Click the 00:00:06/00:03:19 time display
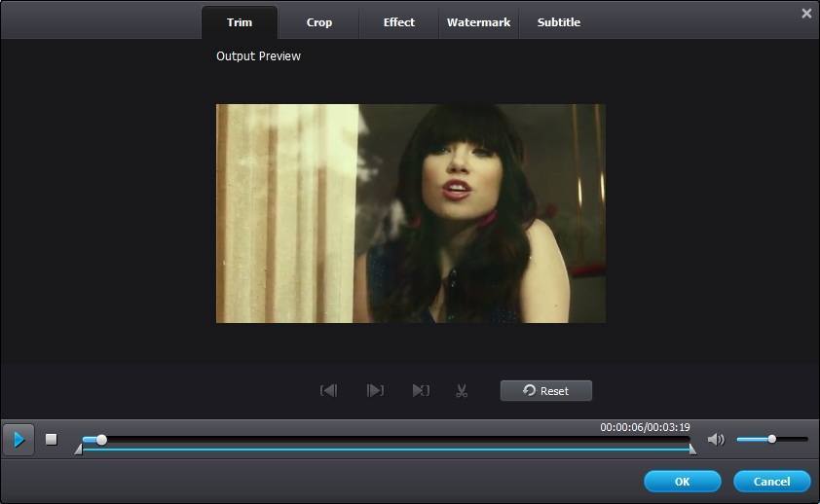This screenshot has width=820, height=504. 645,427
